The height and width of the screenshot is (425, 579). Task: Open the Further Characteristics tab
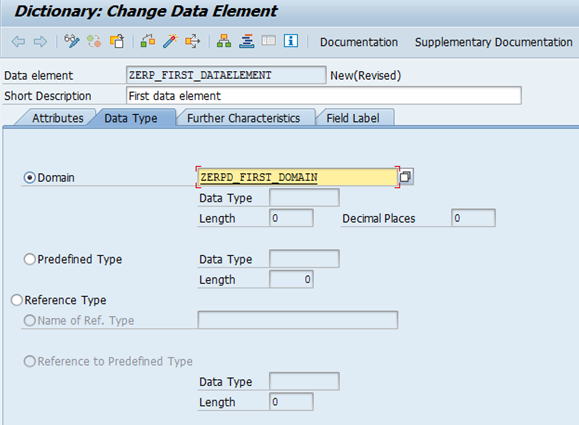pyautogui.click(x=244, y=118)
